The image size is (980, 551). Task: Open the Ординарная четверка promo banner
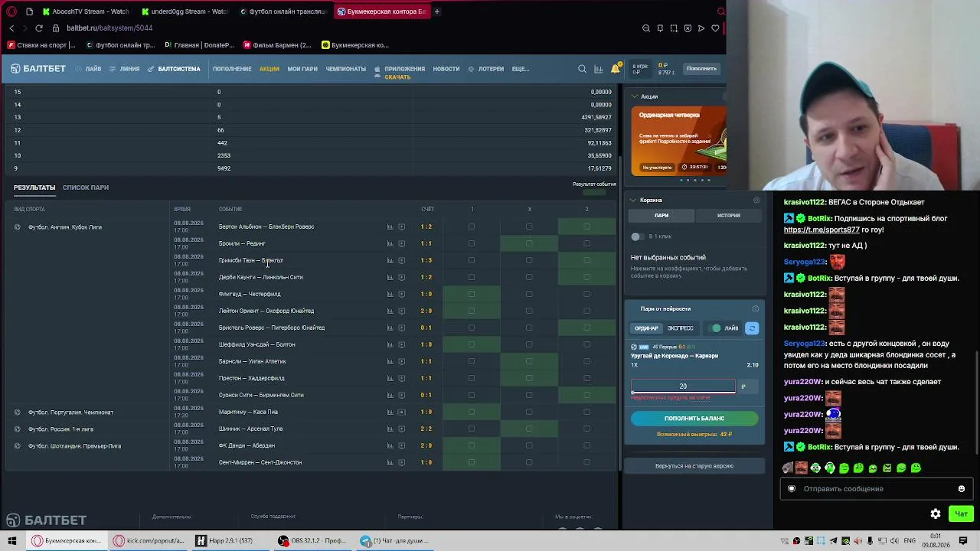(679, 141)
